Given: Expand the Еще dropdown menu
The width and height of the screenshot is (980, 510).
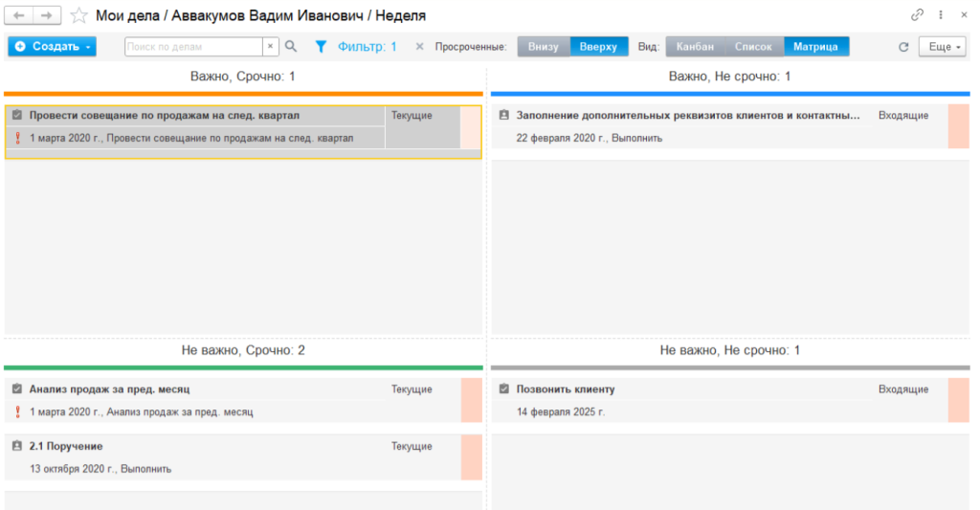Looking at the screenshot, I should [942, 47].
